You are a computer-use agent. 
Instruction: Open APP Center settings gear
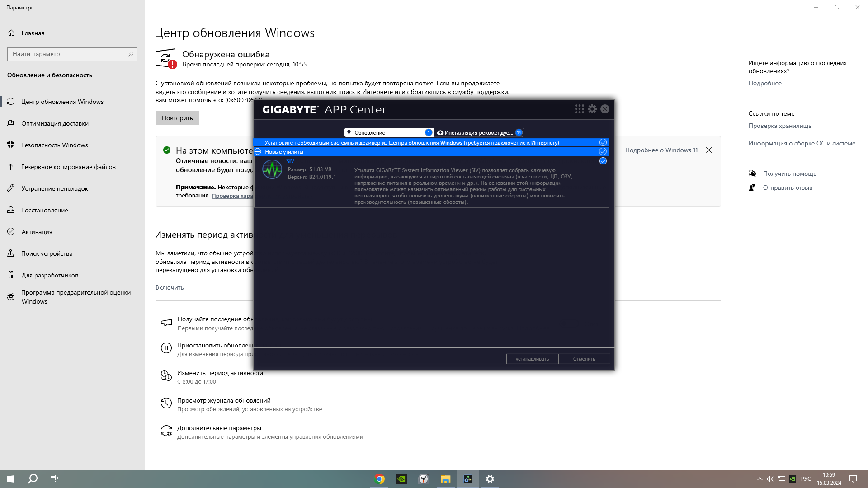(592, 109)
